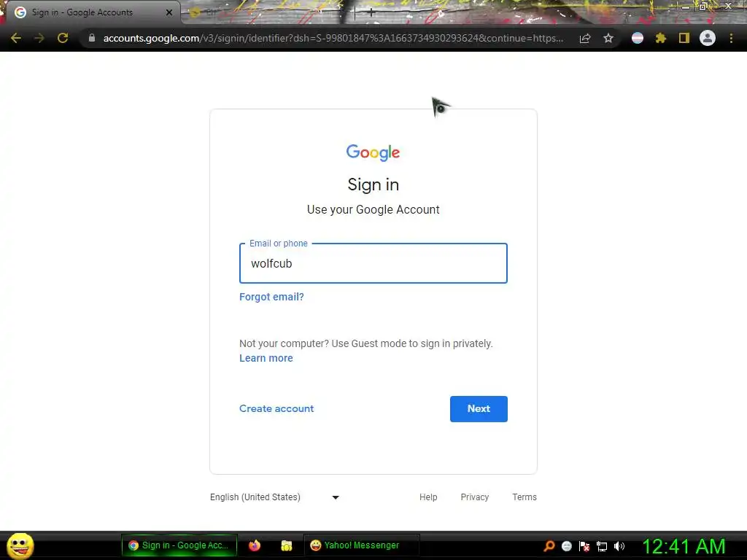747x560 pixels.
Task: Open the Chrome profile avatar icon
Action: pyautogui.click(x=708, y=38)
